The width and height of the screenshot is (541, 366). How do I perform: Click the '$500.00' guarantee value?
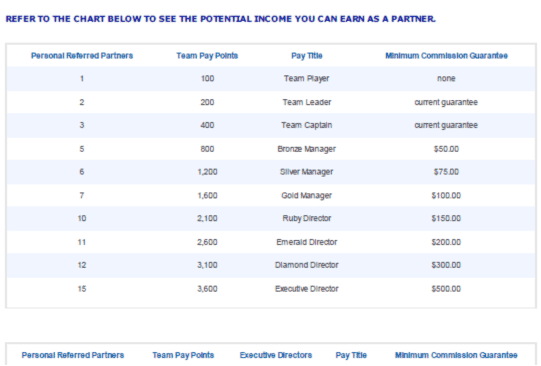(x=446, y=289)
